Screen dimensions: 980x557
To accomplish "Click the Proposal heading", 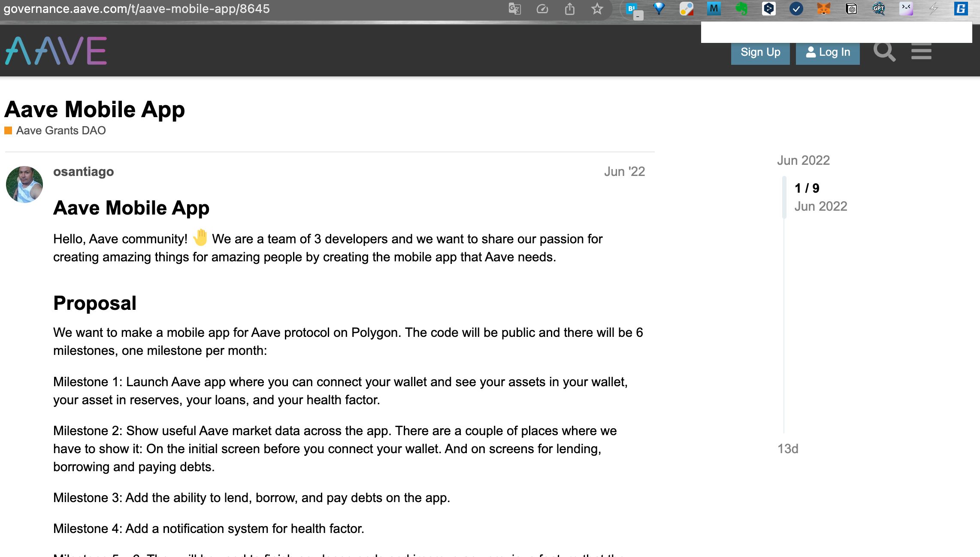I will point(95,303).
